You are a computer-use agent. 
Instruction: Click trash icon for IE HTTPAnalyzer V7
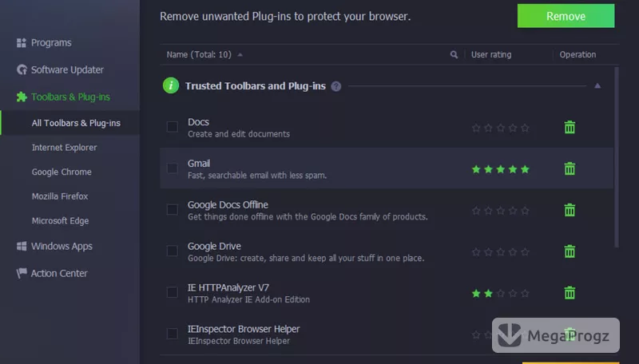click(x=570, y=293)
